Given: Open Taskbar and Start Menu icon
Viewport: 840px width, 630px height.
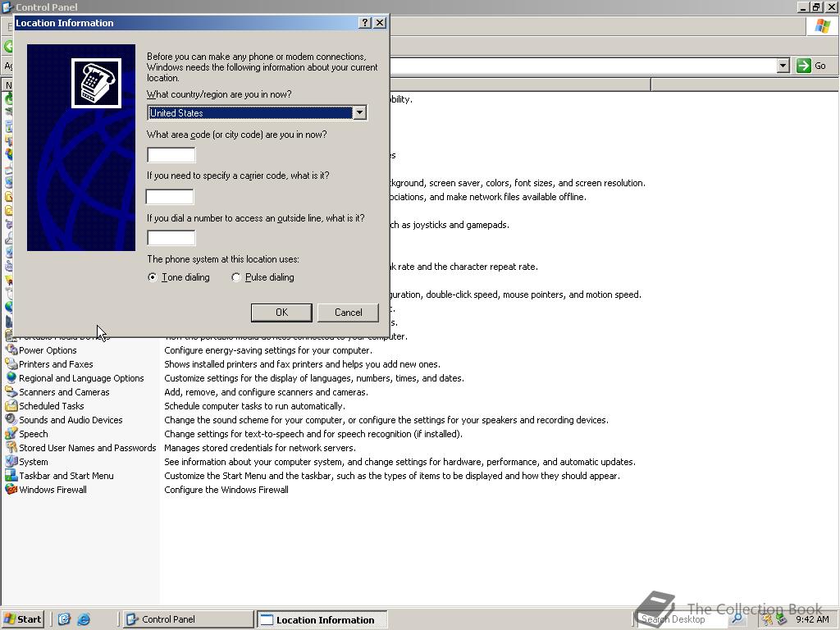Looking at the screenshot, I should pos(11,475).
